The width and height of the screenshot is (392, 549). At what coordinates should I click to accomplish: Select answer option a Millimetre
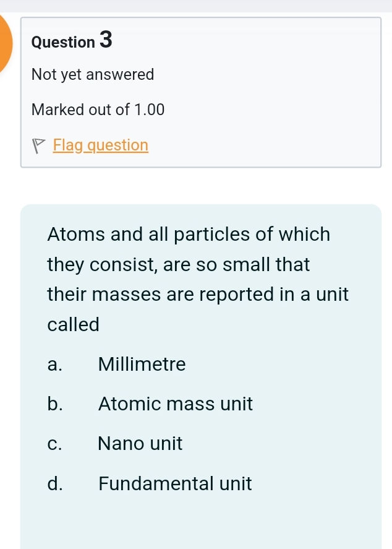(142, 365)
